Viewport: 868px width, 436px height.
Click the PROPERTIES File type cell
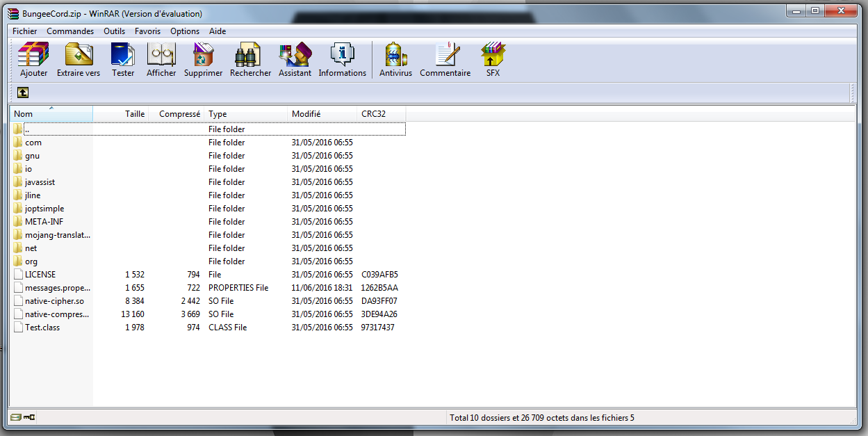[x=238, y=287]
